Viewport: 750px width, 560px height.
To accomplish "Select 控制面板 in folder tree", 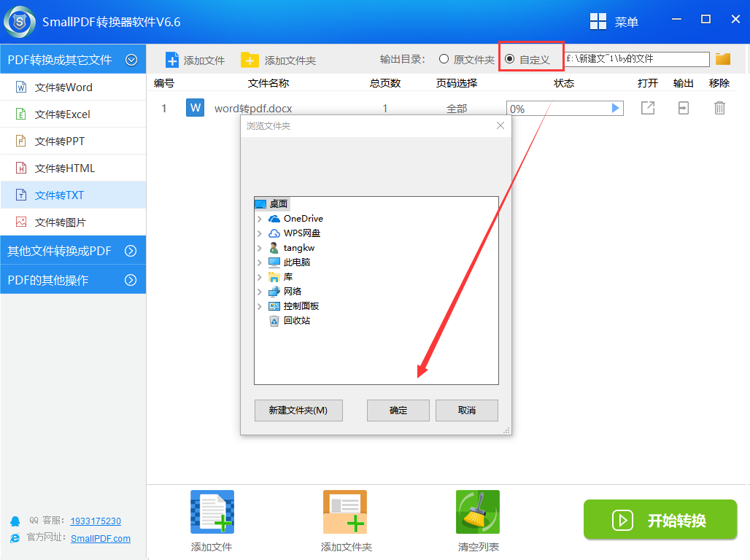I will point(301,306).
